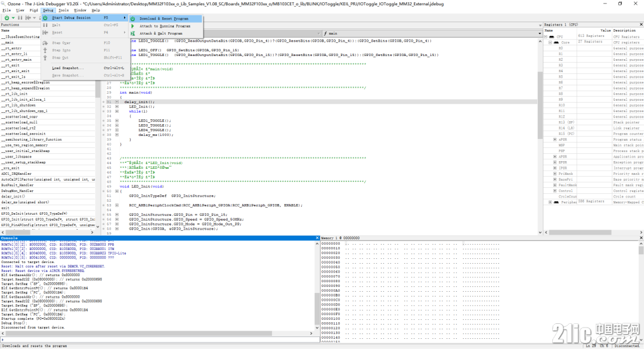This screenshot has width=644, height=349.
Task: Select R15 (PC) register row
Action: [x=593, y=134]
